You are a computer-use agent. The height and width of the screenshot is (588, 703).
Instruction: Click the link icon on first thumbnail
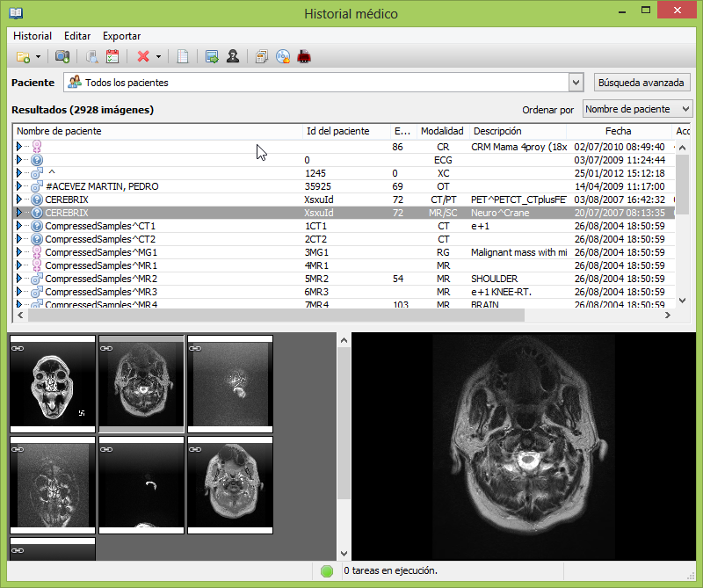click(18, 349)
